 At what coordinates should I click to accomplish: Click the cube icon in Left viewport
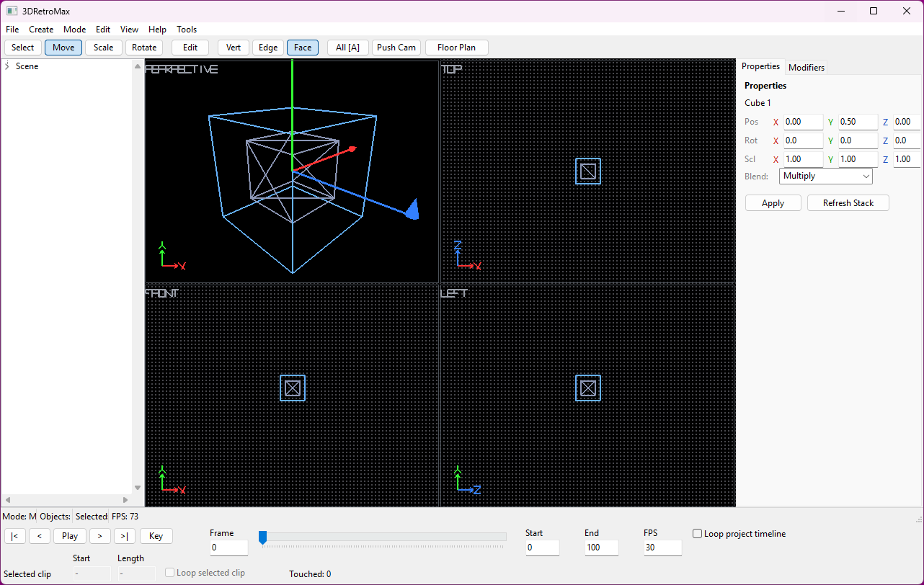(x=588, y=388)
